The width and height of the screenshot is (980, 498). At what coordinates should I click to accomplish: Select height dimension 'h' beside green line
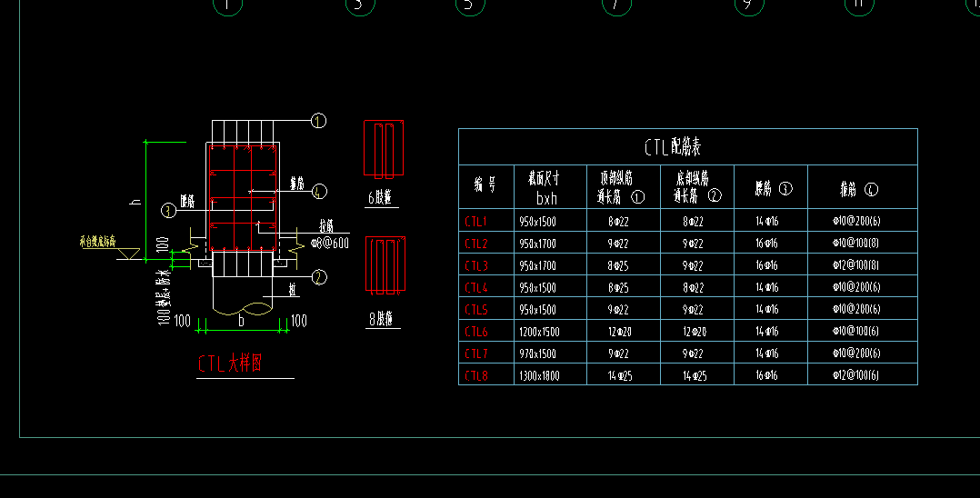tap(135, 202)
